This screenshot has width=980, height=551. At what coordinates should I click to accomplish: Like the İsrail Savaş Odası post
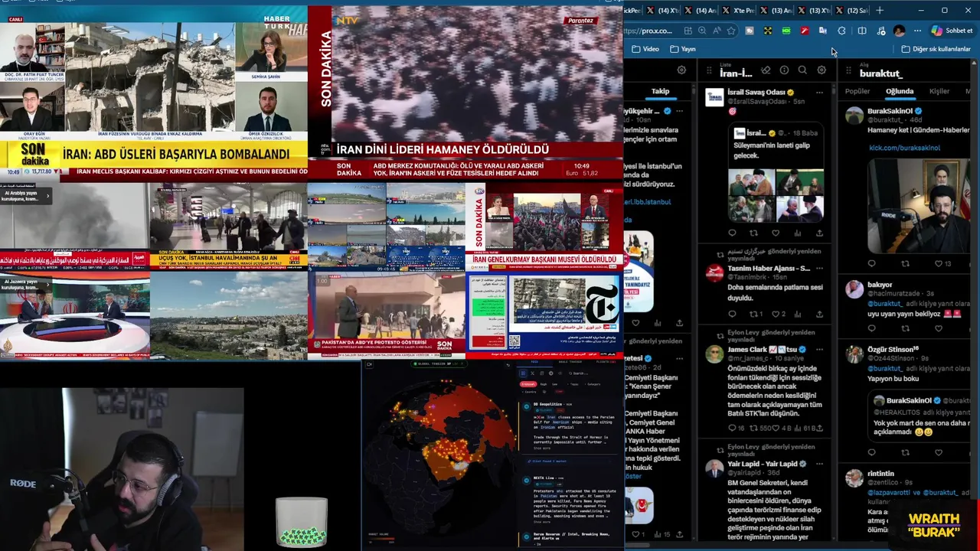(x=775, y=233)
